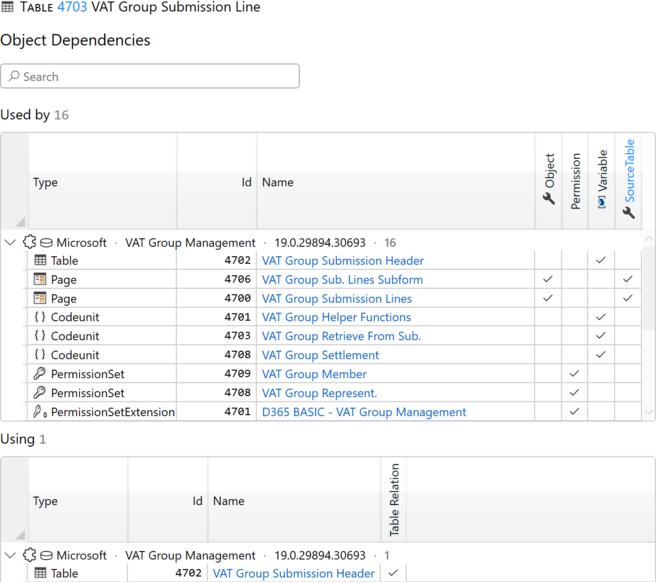
Task: Open VAT Group Helper Functions link
Action: click(x=336, y=317)
